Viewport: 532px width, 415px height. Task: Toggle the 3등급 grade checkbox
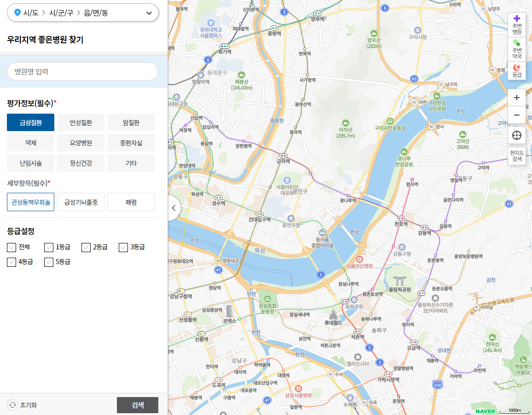pyautogui.click(x=123, y=248)
